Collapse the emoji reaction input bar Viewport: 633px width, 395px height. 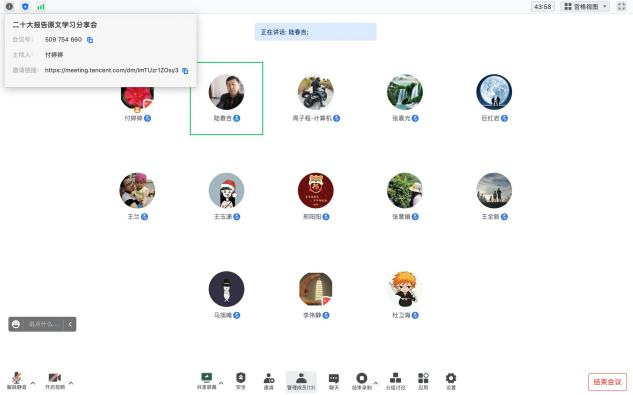pos(70,324)
